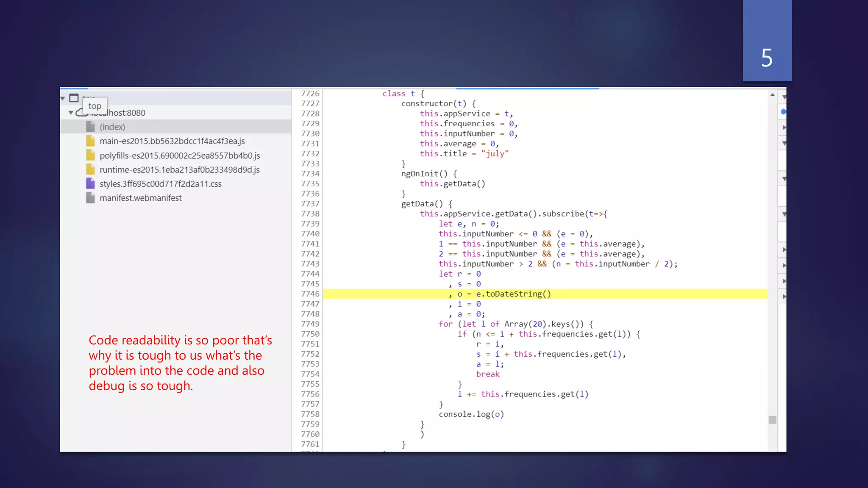Click the 'top' tooltip label
This screenshot has height=488, width=868.
tap(95, 106)
